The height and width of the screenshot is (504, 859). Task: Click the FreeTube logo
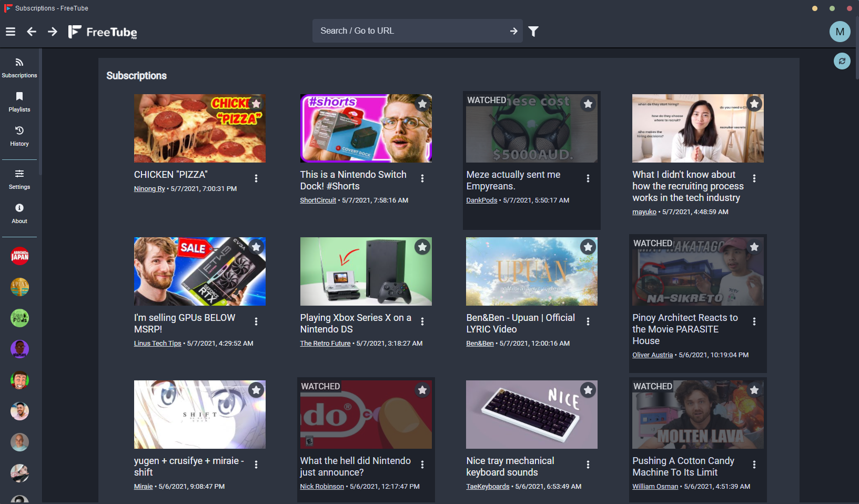[103, 32]
